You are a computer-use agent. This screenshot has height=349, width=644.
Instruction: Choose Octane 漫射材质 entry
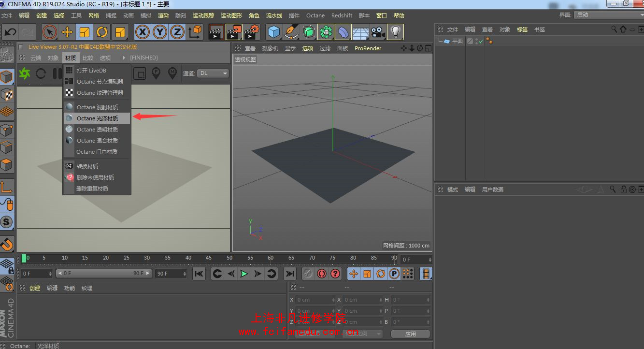click(97, 107)
